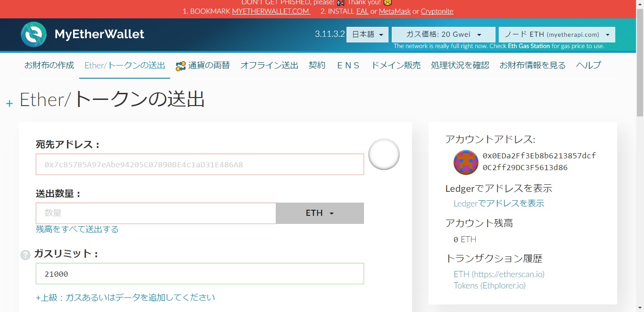Open the Eth Gas Station link

[529, 46]
